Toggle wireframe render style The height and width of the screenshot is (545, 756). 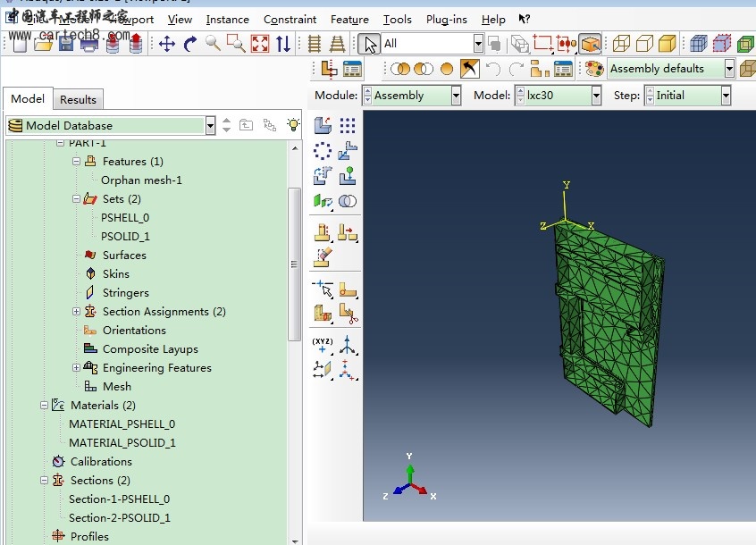pos(621,44)
